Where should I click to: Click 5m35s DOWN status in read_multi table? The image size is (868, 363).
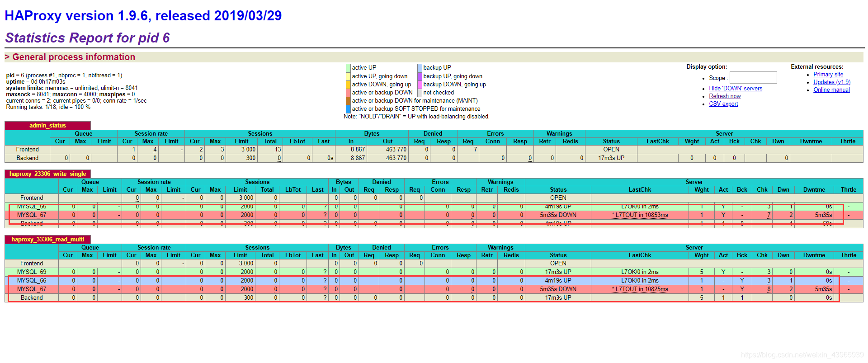pos(558,289)
